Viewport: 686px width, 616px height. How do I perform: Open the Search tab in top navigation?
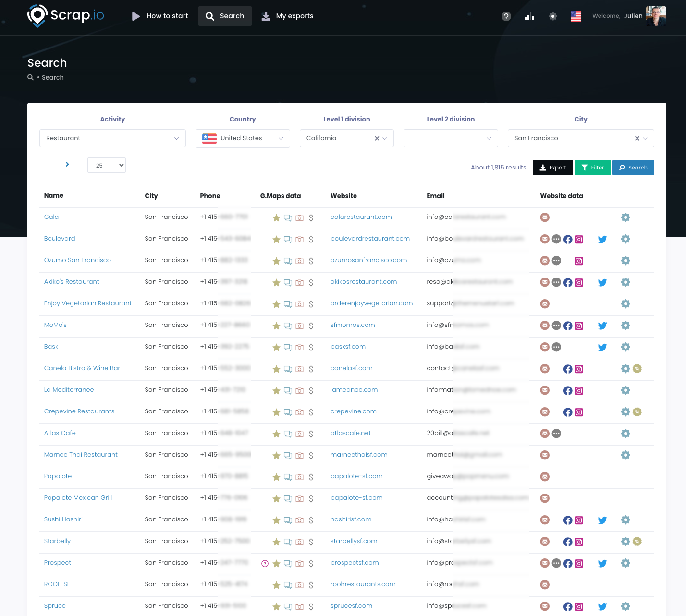[225, 16]
